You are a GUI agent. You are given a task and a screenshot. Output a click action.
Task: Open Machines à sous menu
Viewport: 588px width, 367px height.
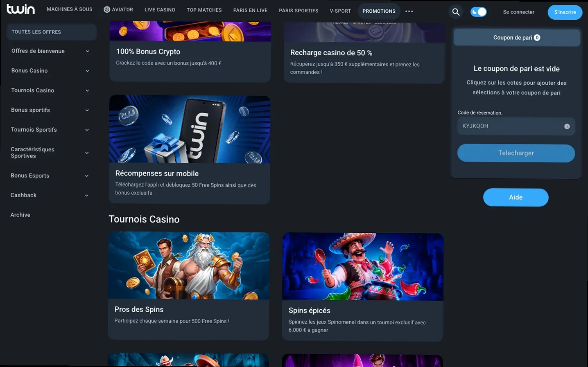click(x=70, y=9)
